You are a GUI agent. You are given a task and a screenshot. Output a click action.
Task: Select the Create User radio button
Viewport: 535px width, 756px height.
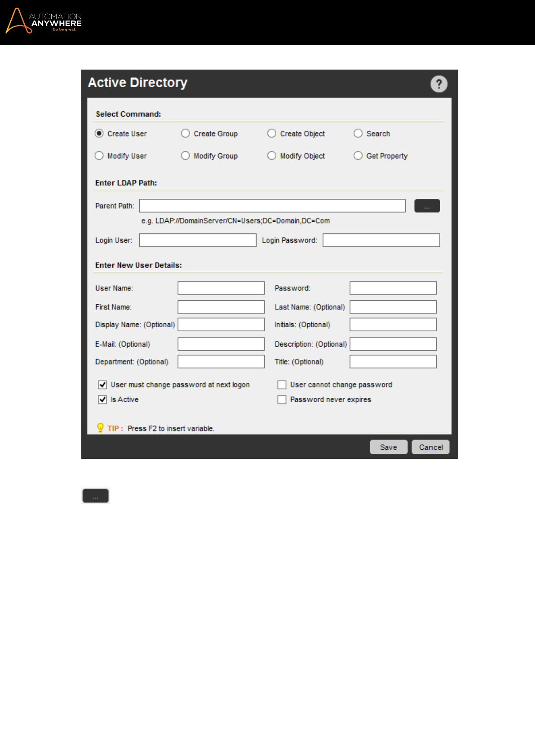(99, 133)
